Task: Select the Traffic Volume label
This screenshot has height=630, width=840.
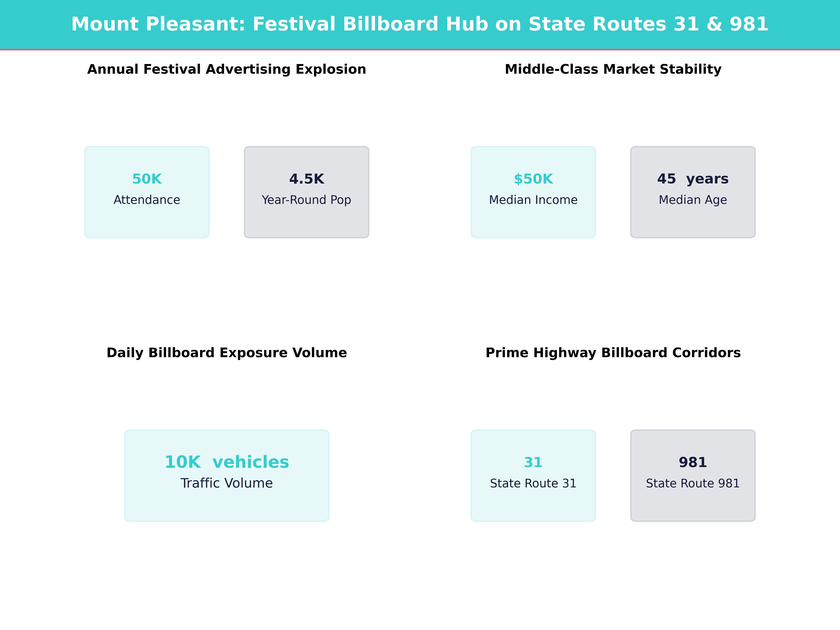Action: [x=227, y=483]
